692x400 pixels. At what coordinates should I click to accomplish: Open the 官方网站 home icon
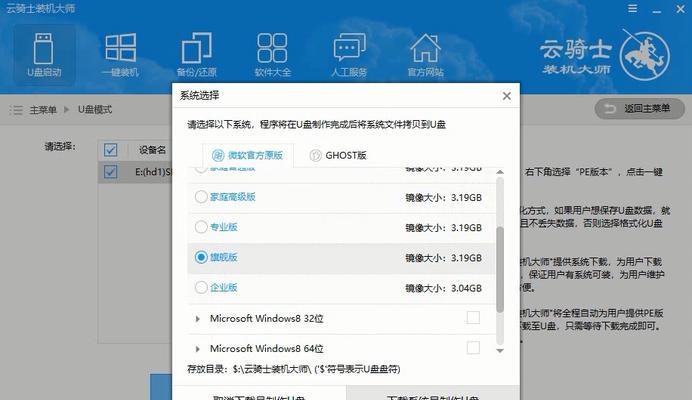pos(425,55)
